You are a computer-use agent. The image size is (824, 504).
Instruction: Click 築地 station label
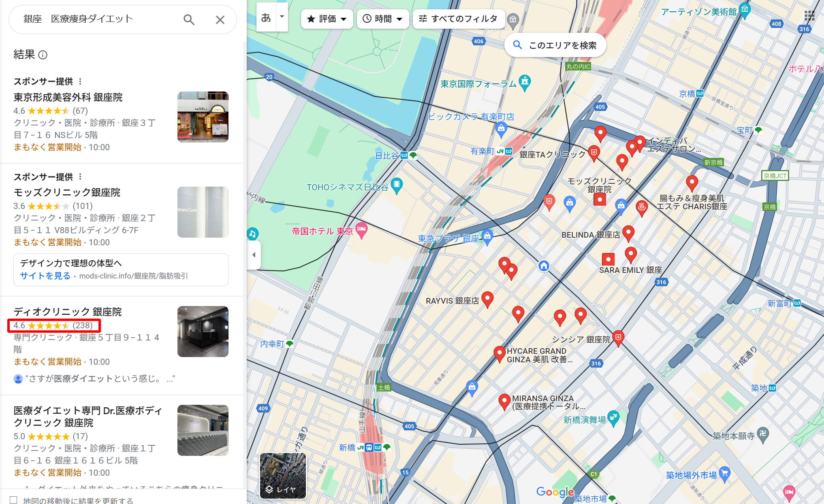point(759,388)
